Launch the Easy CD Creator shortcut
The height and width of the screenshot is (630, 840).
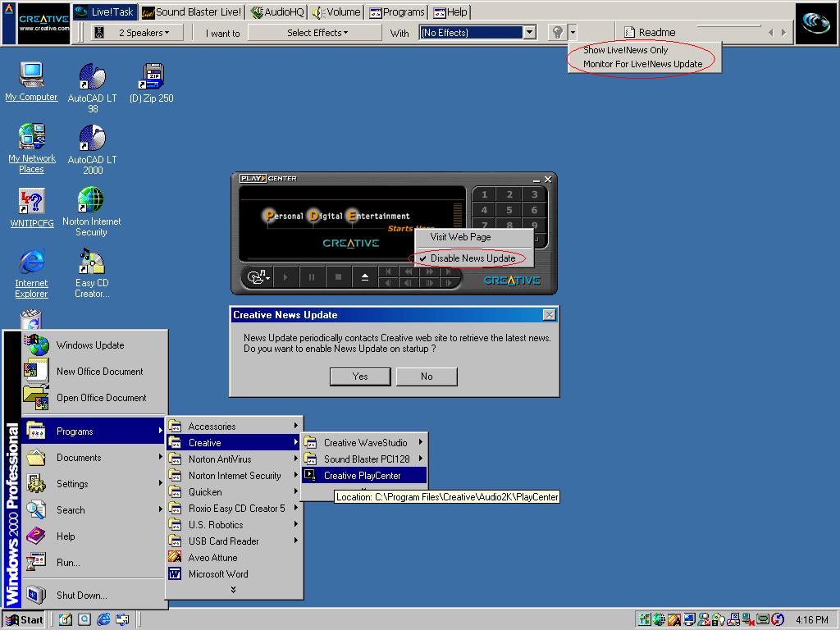(x=92, y=272)
